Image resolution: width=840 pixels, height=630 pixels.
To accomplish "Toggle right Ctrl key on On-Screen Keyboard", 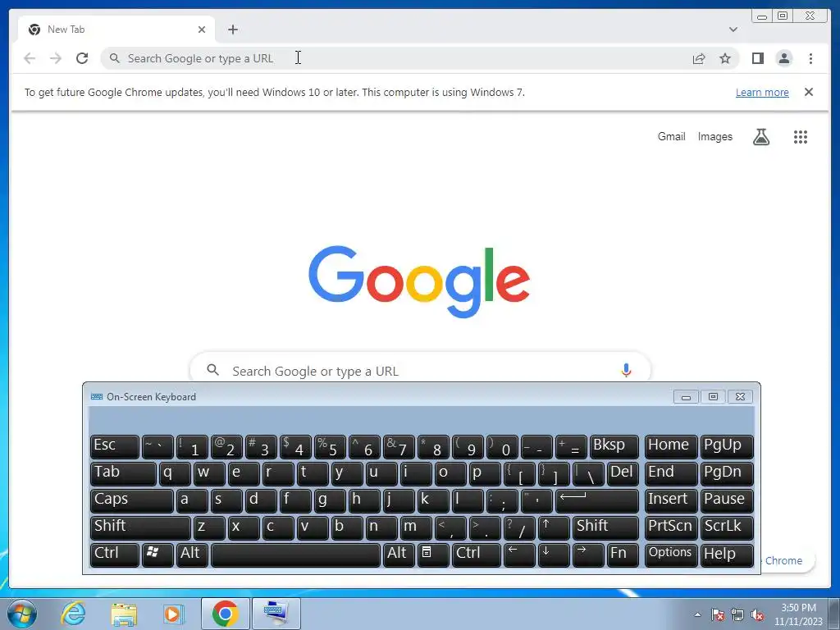I will pos(477,555).
